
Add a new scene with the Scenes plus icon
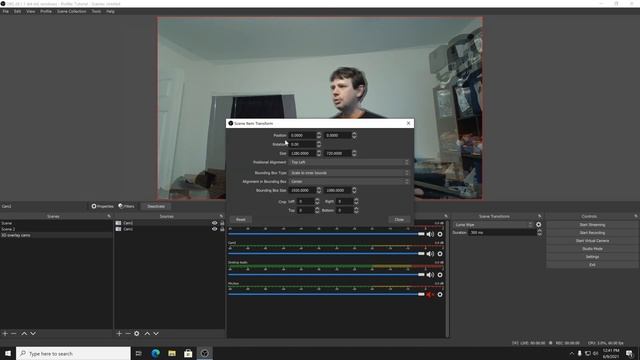tap(5, 333)
